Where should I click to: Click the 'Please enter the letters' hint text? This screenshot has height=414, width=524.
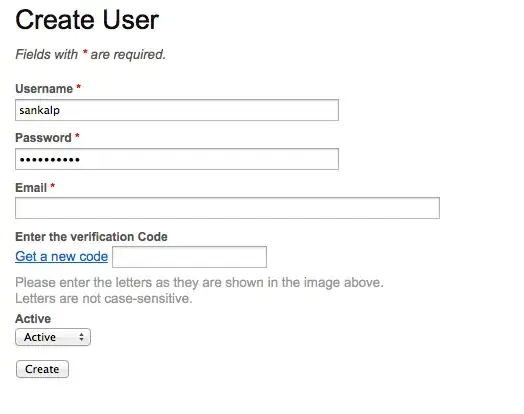[x=200, y=283]
